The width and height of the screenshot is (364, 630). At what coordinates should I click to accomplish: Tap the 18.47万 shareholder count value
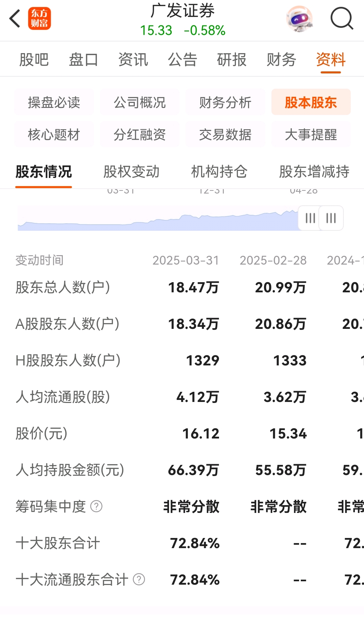tap(194, 288)
